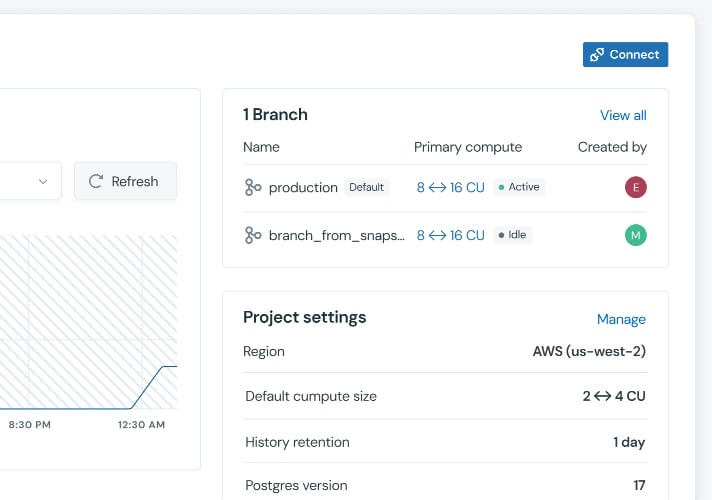Click the Idle status badge
The height and width of the screenshot is (500, 712).
pyautogui.click(x=513, y=235)
